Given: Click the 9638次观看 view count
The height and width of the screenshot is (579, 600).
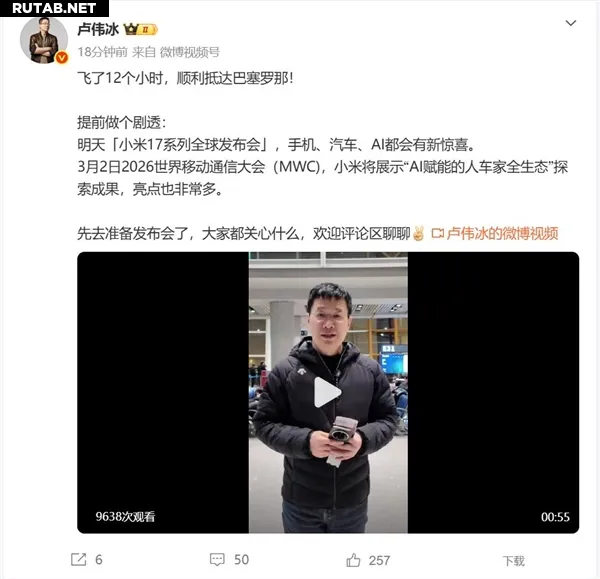Looking at the screenshot, I should pos(125,517).
